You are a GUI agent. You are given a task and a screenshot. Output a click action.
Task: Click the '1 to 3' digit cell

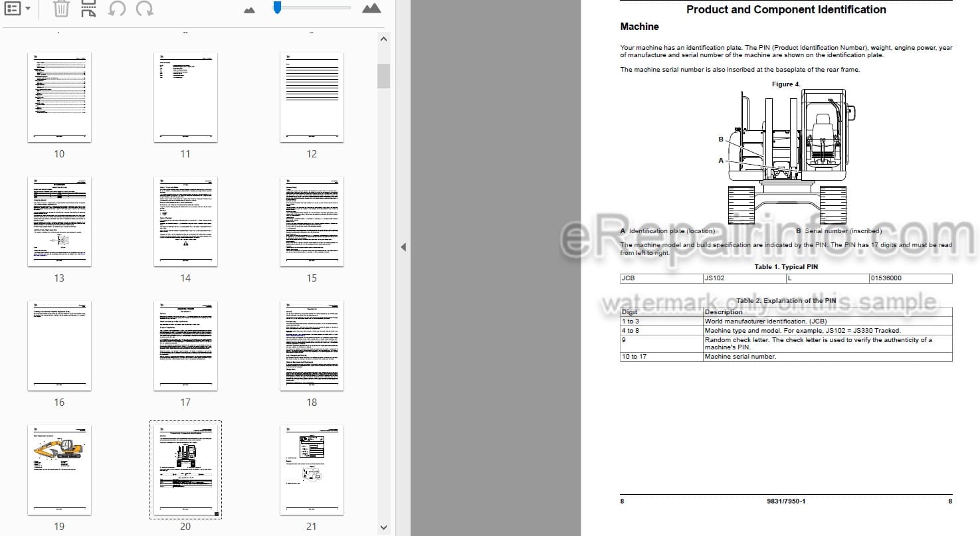(x=661, y=321)
